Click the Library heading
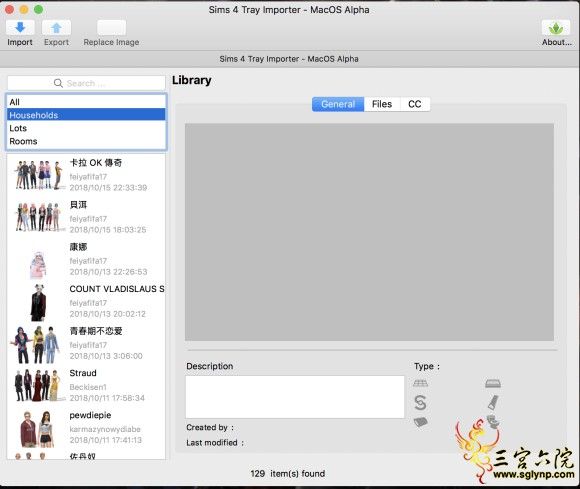 [x=192, y=80]
